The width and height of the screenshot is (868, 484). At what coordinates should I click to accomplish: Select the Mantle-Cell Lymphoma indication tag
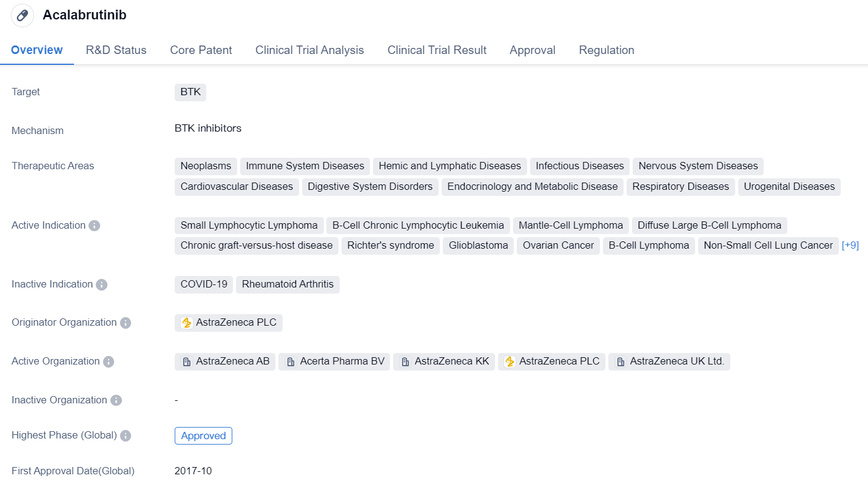pyautogui.click(x=570, y=226)
